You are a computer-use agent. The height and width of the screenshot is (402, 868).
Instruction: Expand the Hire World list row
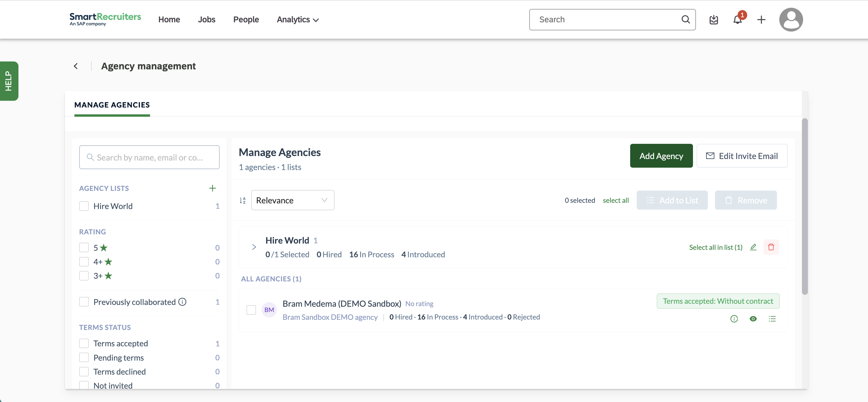[254, 247]
